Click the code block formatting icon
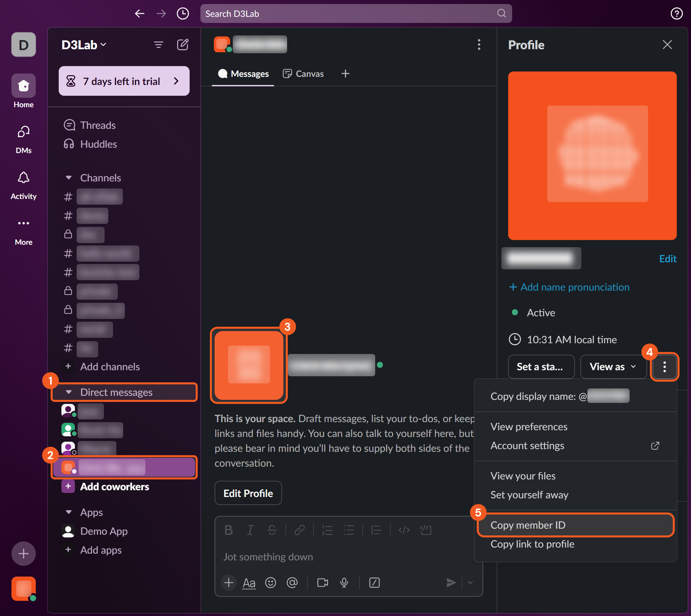 pyautogui.click(x=426, y=530)
